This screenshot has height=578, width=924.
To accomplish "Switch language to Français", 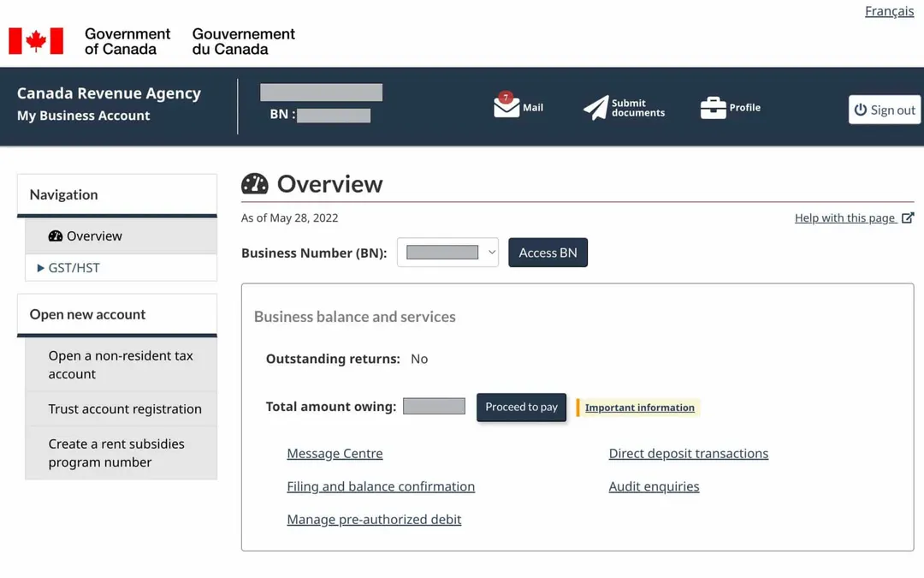I will (889, 11).
